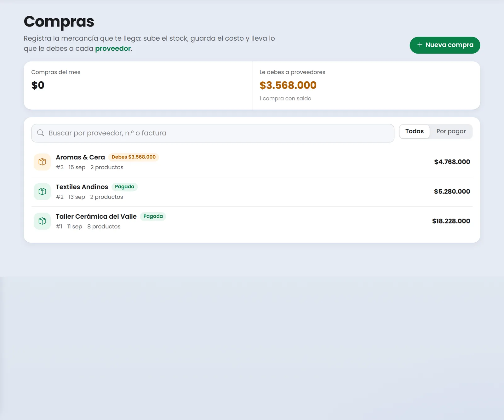Image resolution: width=504 pixels, height=420 pixels.
Task: Click the Aromas & Cera box icon
Action: coord(42,162)
